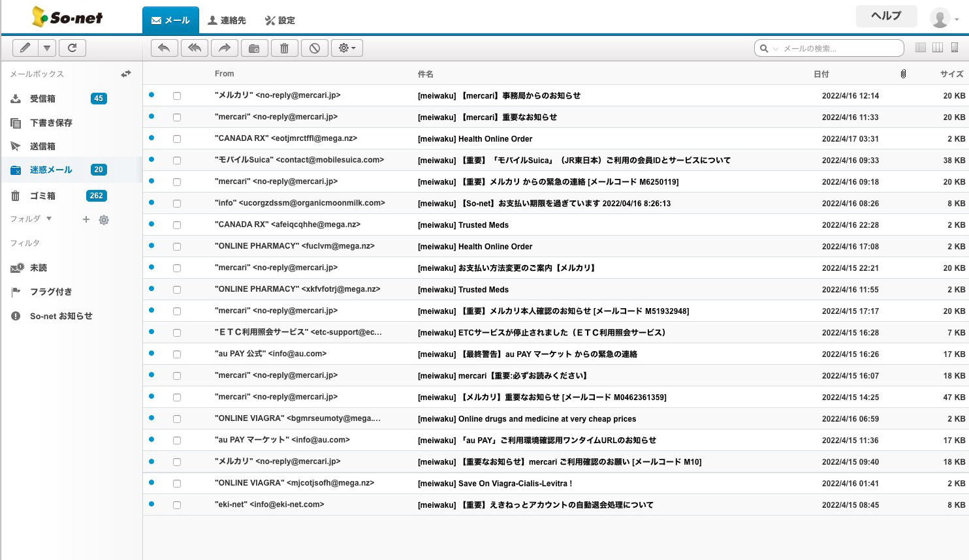Compose a new mail with pencil icon
This screenshot has width=969, height=560.
pyautogui.click(x=25, y=48)
